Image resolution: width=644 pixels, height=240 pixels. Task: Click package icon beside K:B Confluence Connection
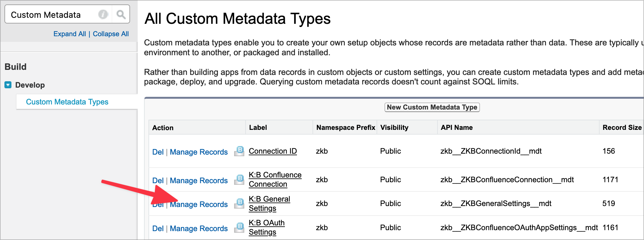click(239, 180)
